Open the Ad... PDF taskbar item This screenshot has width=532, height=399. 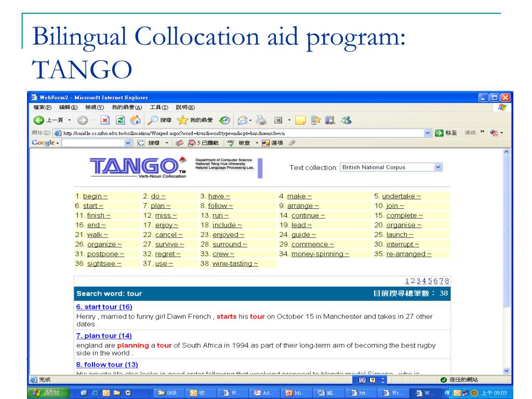[x=264, y=393]
